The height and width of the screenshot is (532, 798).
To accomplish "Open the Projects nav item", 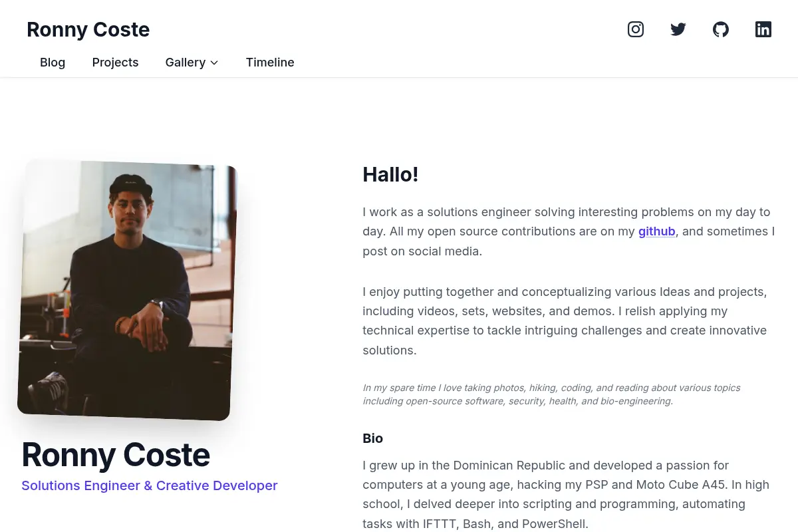I will [x=115, y=63].
